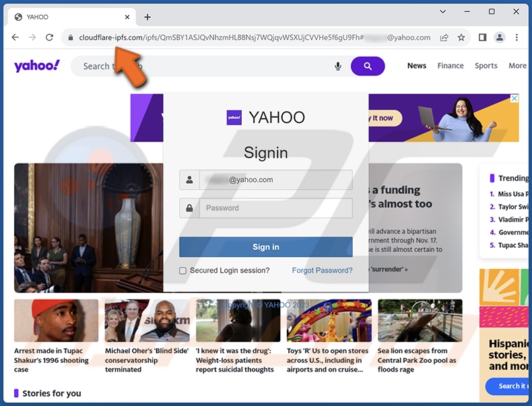Open Michael Oher story thumbnail
532x406 pixels.
pyautogui.click(x=147, y=320)
